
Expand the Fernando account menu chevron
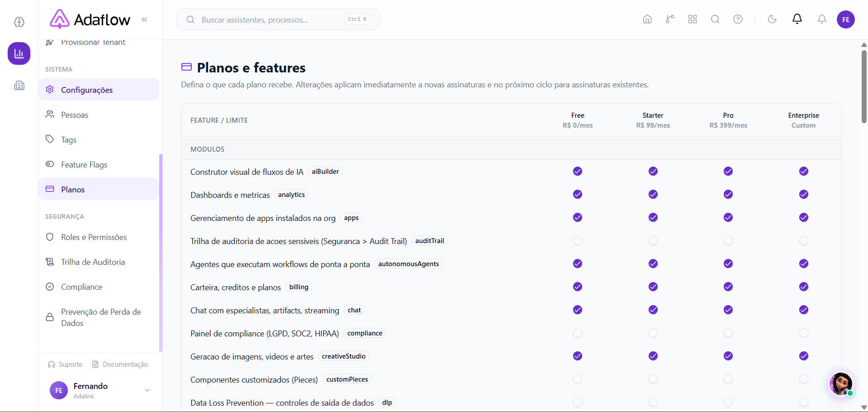[147, 390]
